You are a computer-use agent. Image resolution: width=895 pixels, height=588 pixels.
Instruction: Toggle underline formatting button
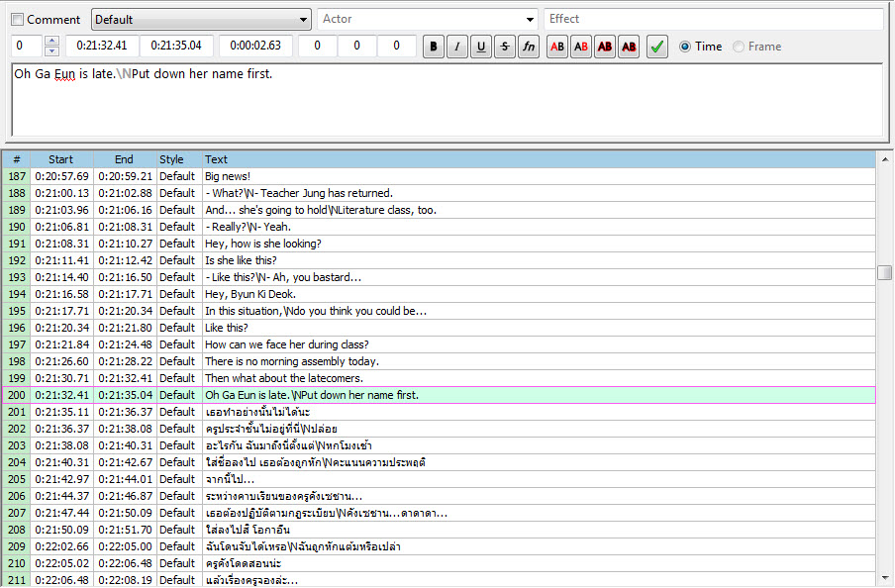[481, 47]
